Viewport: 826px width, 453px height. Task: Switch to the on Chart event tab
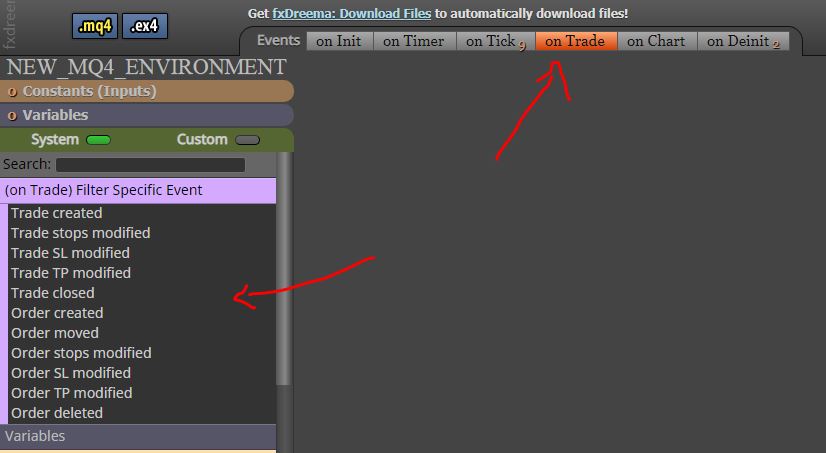[656, 41]
